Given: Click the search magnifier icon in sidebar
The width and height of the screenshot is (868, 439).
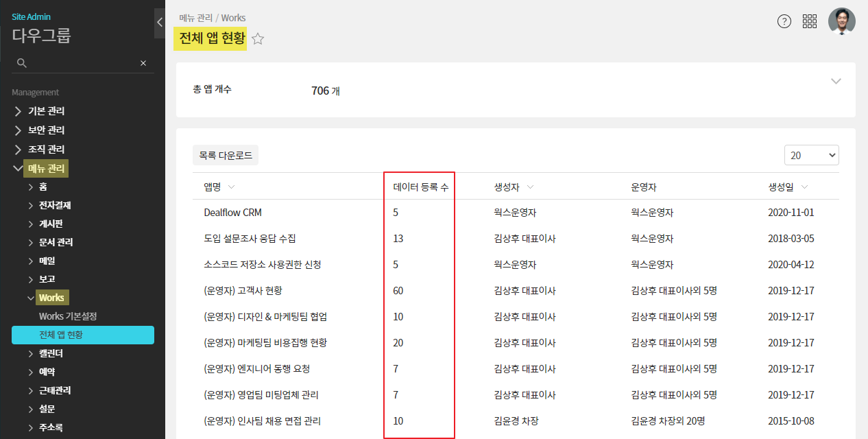Looking at the screenshot, I should (21, 63).
